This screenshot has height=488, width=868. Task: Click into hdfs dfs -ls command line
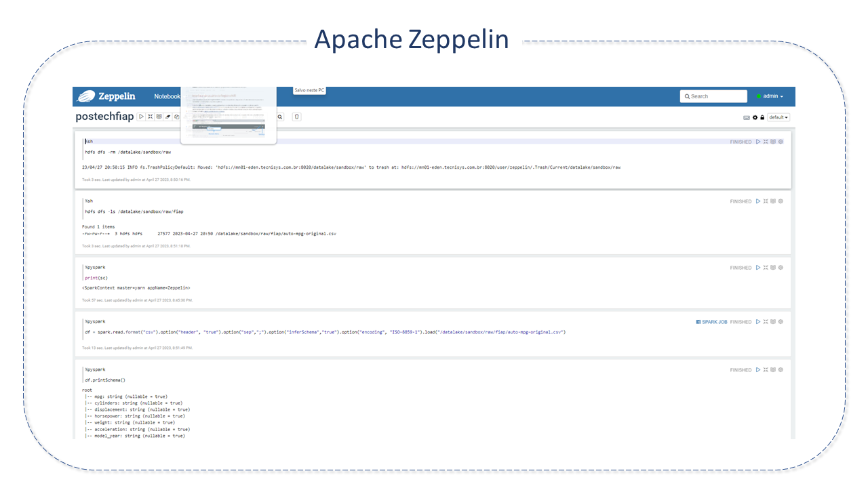coord(134,211)
